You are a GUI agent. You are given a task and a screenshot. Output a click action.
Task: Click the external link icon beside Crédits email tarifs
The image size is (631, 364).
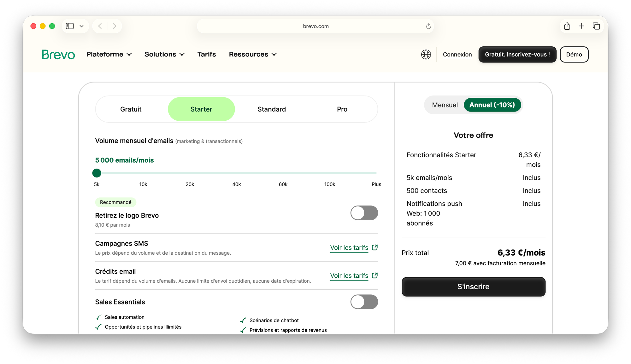tap(375, 275)
